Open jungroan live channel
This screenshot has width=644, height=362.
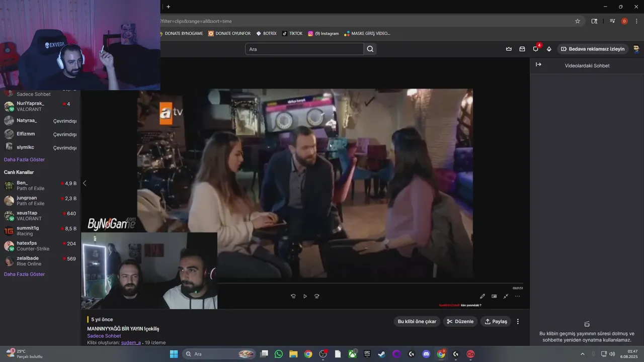40,201
